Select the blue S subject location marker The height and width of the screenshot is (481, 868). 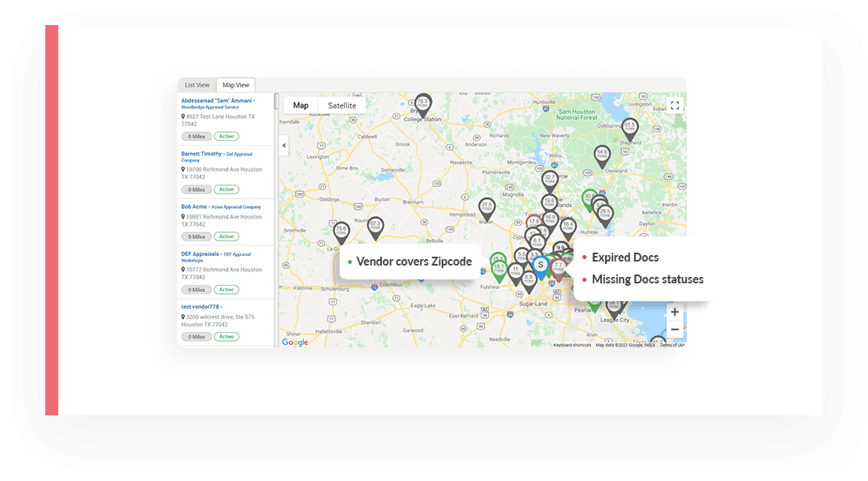[540, 266]
